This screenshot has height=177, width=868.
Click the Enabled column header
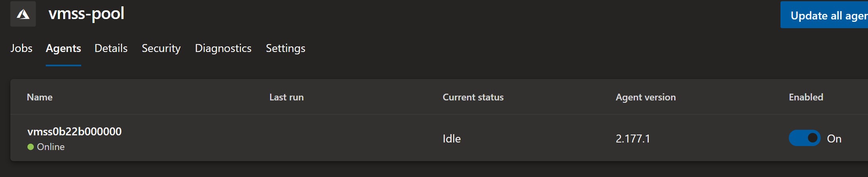806,97
